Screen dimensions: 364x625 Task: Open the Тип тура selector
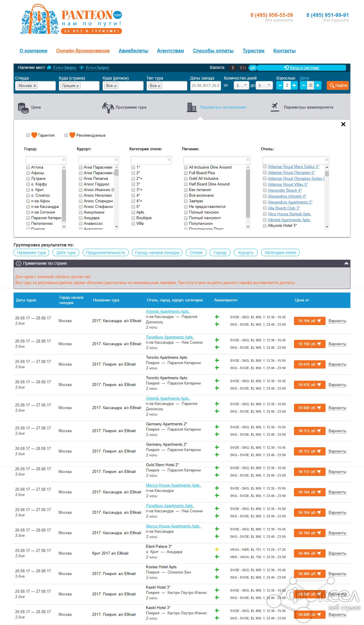click(x=167, y=85)
